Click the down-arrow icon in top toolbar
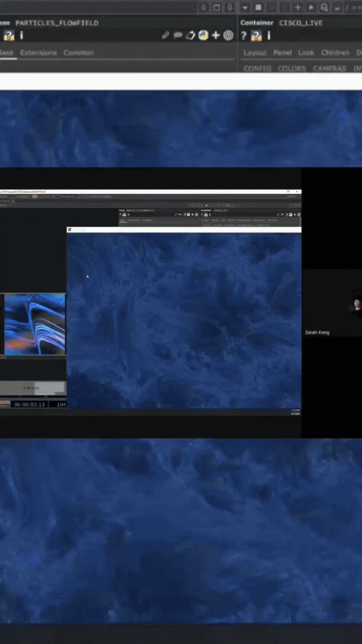362x644 pixels. (230, 7)
